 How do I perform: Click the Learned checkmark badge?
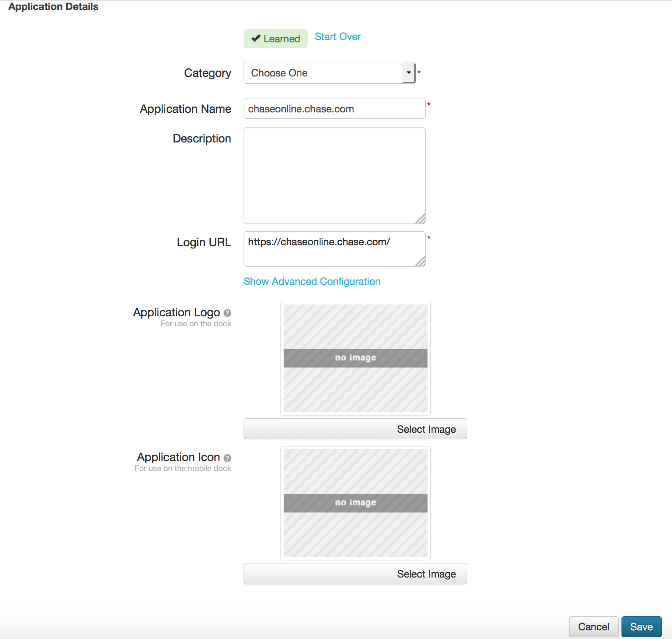click(275, 38)
